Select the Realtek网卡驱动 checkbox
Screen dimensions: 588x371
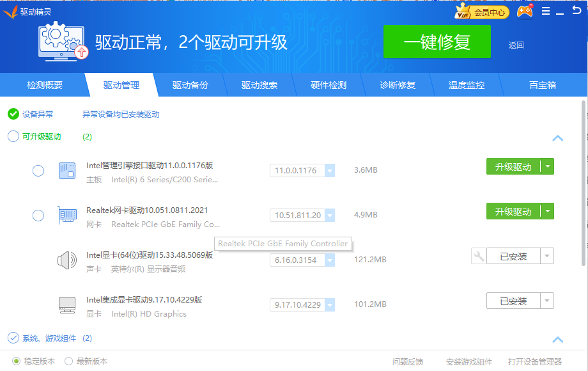pos(38,216)
